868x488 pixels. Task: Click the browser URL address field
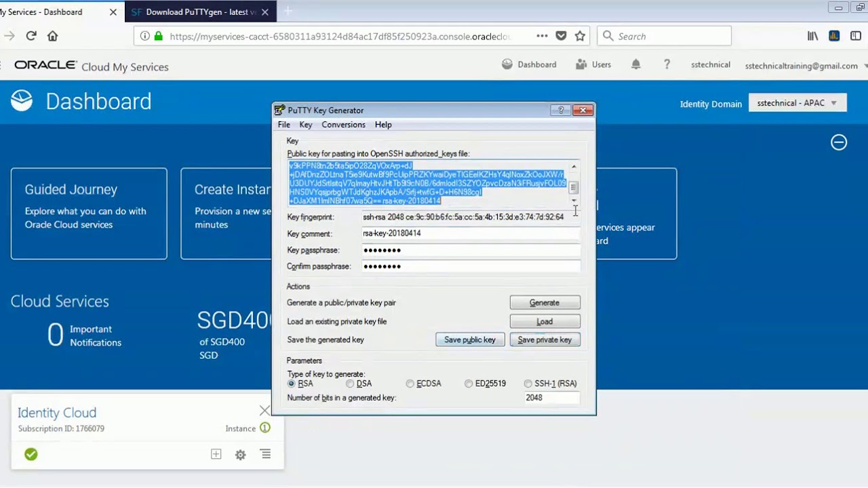click(x=339, y=36)
